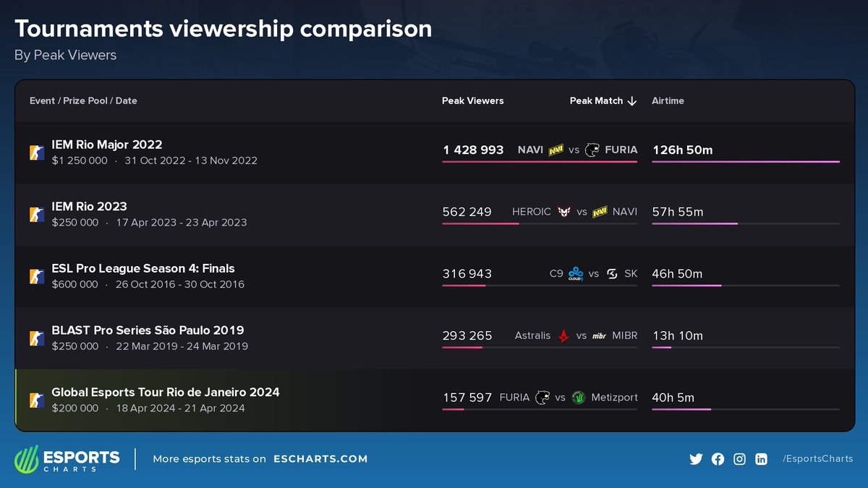Click the peak viewers value 293 265

coord(467,335)
